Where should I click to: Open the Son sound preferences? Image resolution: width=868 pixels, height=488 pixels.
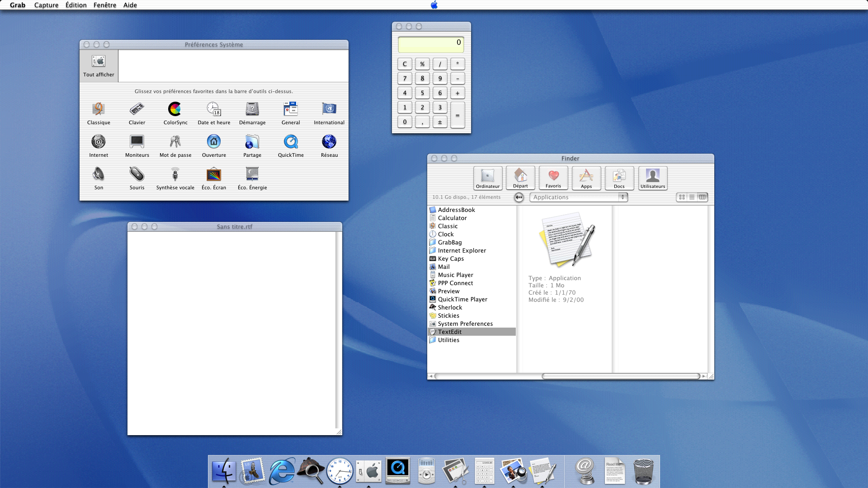tap(99, 178)
